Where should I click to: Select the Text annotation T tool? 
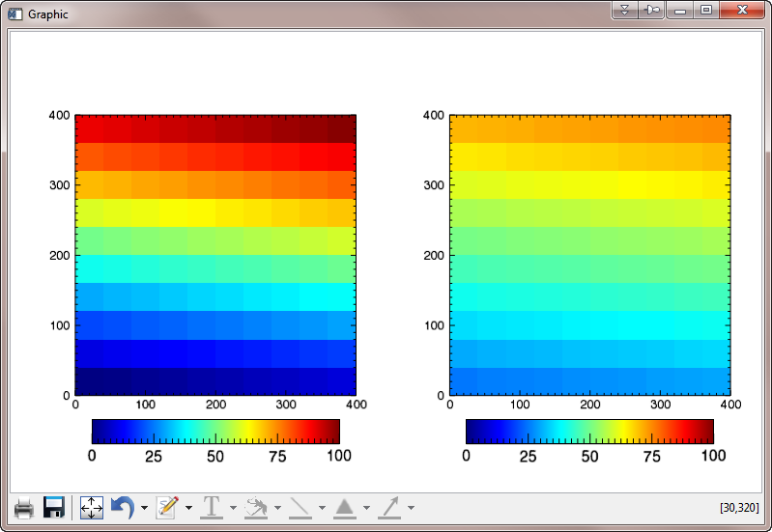(211, 507)
